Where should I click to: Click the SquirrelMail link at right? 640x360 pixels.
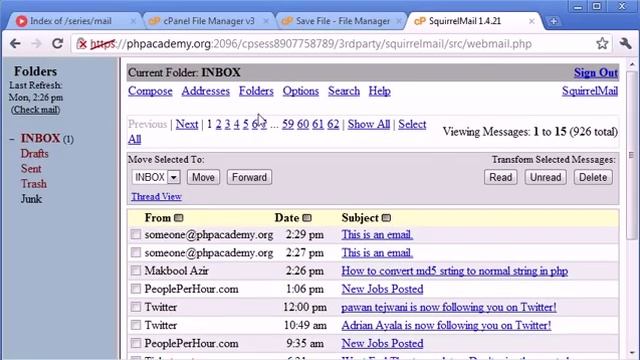(590, 91)
